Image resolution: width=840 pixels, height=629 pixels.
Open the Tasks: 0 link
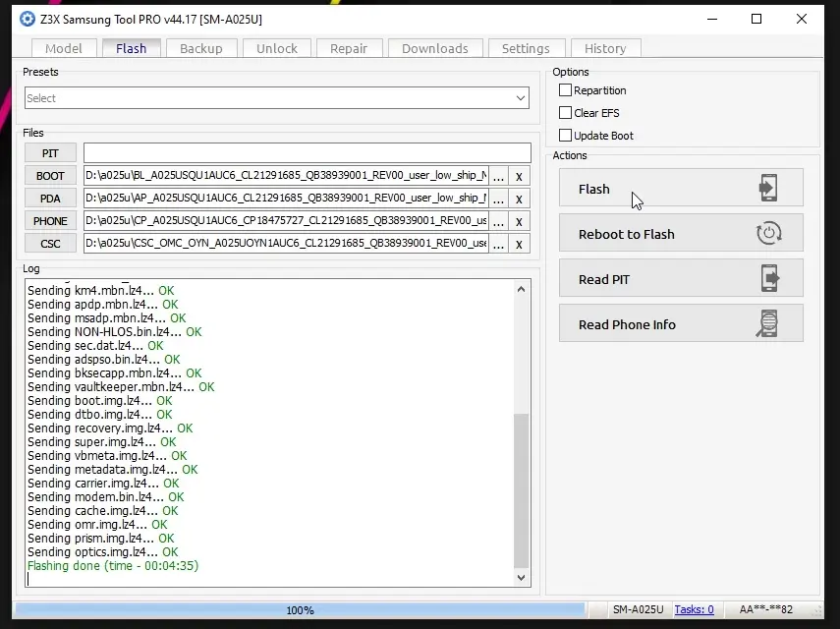695,609
